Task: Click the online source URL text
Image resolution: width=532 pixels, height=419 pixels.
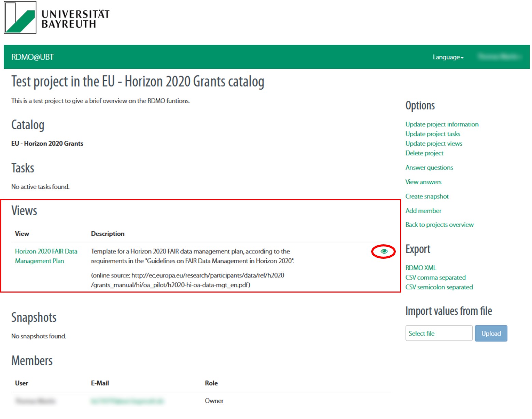Action: (187, 280)
